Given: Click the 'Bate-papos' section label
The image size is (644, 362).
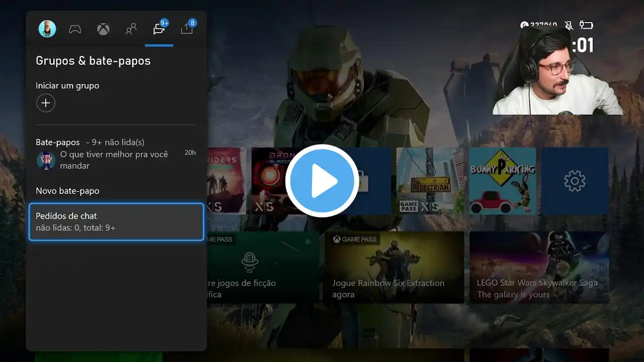Looking at the screenshot, I should pos(57,142).
